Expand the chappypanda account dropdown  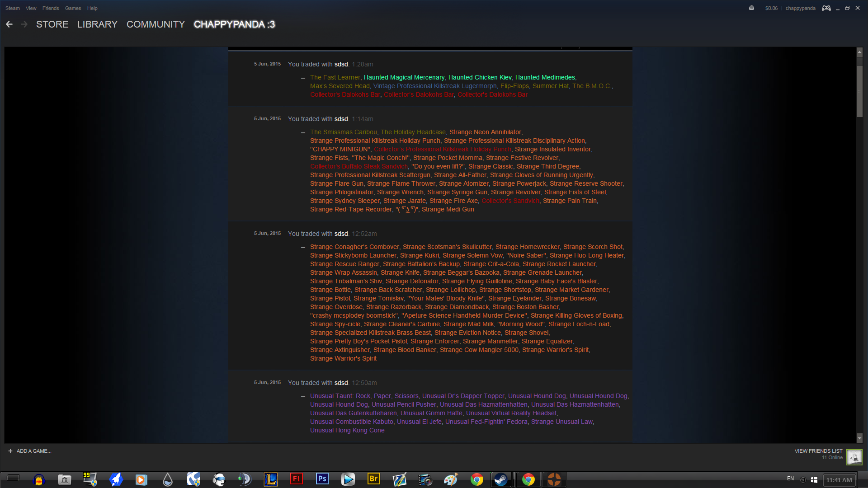[x=800, y=8]
